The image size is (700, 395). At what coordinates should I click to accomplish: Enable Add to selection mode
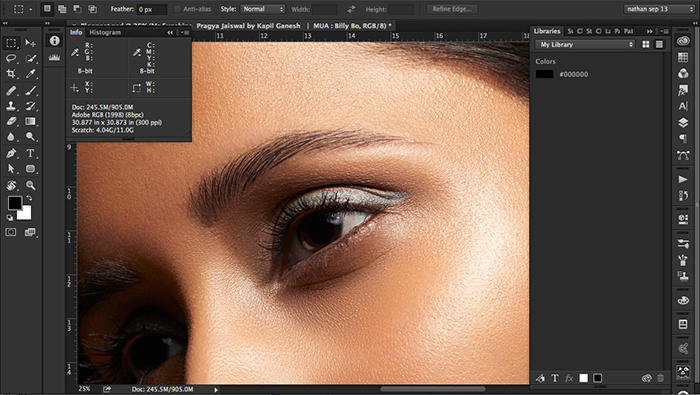[62, 9]
